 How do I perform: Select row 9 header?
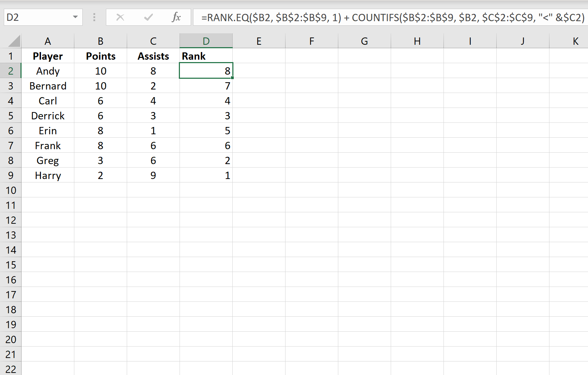(x=10, y=175)
